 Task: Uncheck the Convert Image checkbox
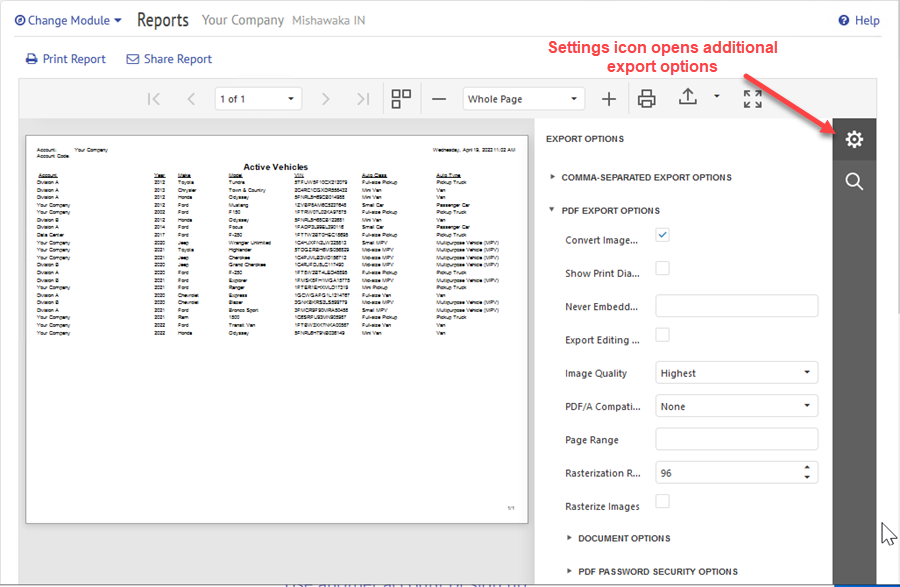(662, 235)
